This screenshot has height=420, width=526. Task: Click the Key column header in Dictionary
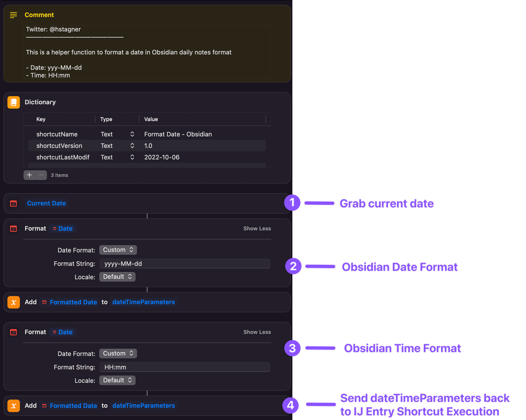tap(41, 119)
